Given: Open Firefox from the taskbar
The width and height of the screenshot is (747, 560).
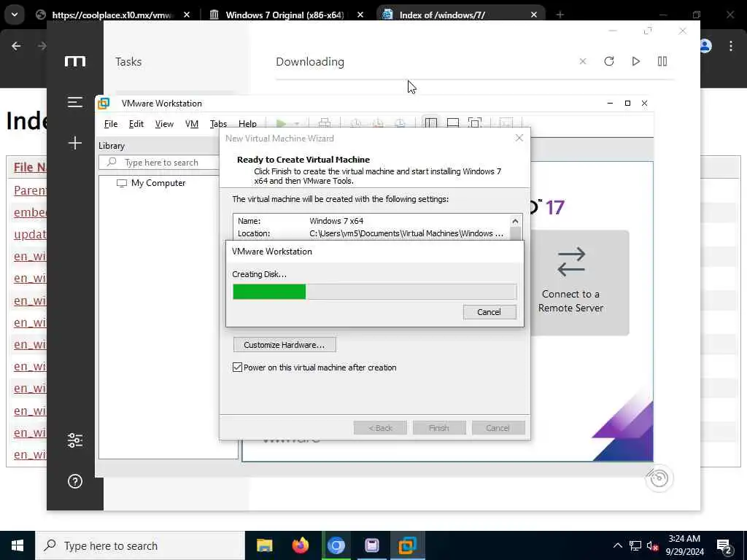Looking at the screenshot, I should [x=300, y=545].
